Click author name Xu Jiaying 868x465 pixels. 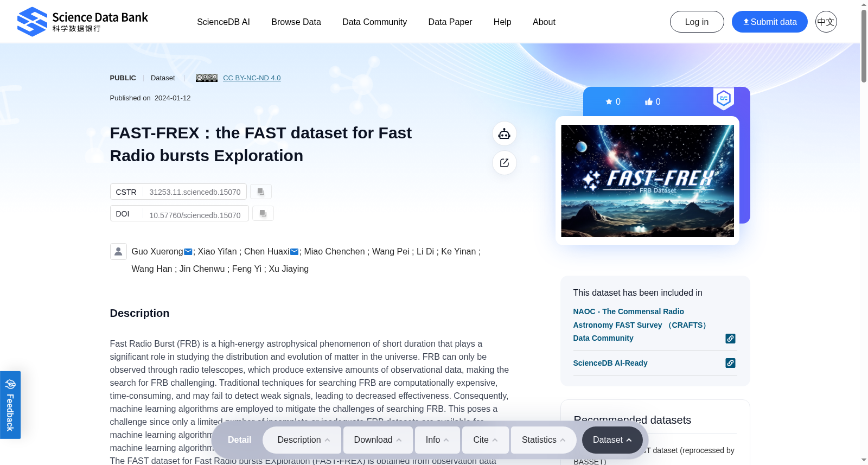[x=289, y=269]
